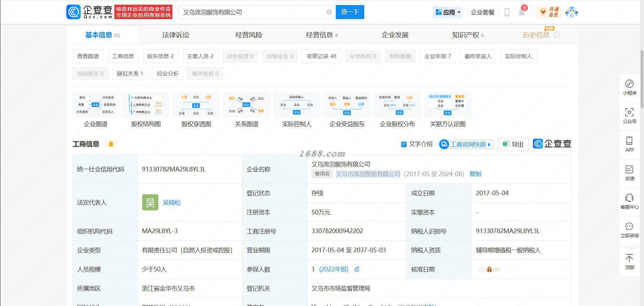Jump to 企业年报 7 section
The width and height of the screenshot is (644, 306).
(x=438, y=56)
